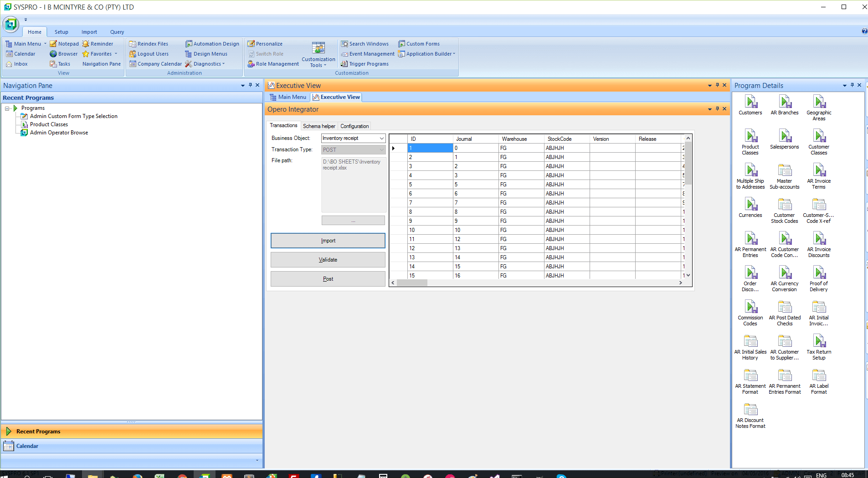The height and width of the screenshot is (478, 868).
Task: Select the Schema helper tab
Action: click(319, 126)
